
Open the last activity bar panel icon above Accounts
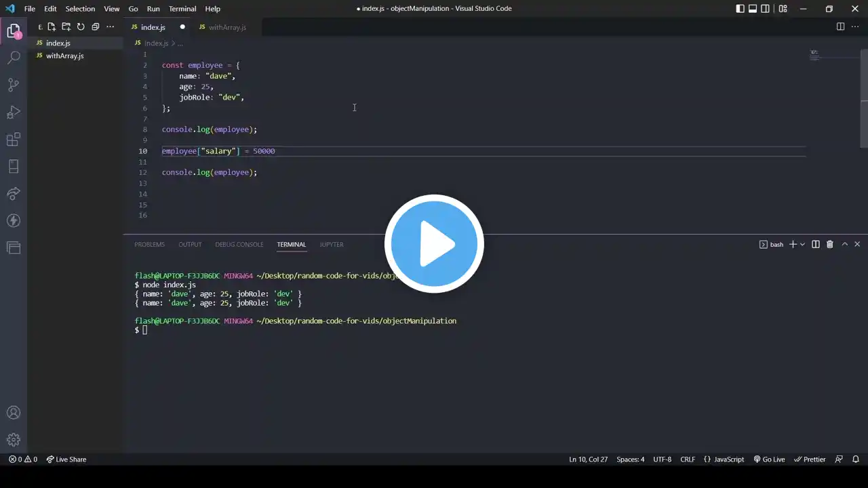tap(14, 248)
